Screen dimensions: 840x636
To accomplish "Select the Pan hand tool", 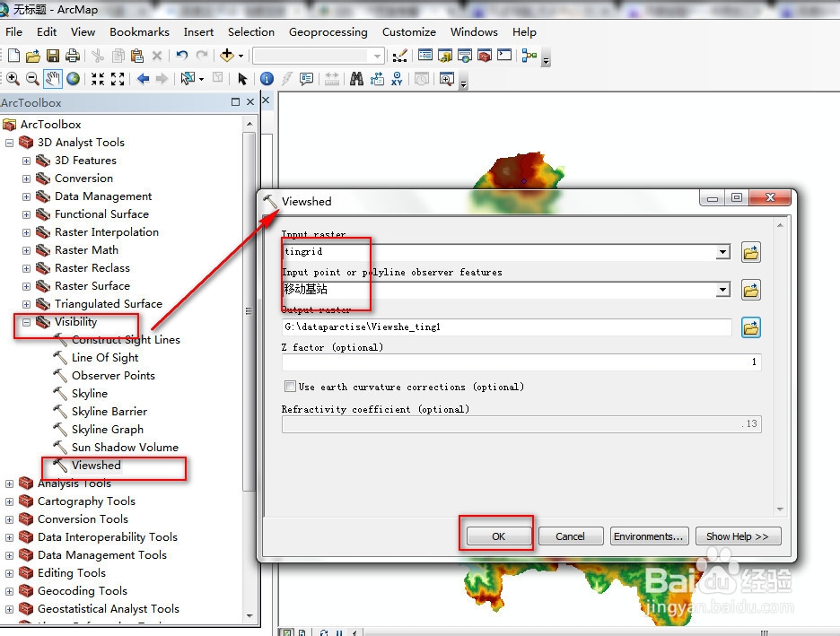I will point(52,79).
